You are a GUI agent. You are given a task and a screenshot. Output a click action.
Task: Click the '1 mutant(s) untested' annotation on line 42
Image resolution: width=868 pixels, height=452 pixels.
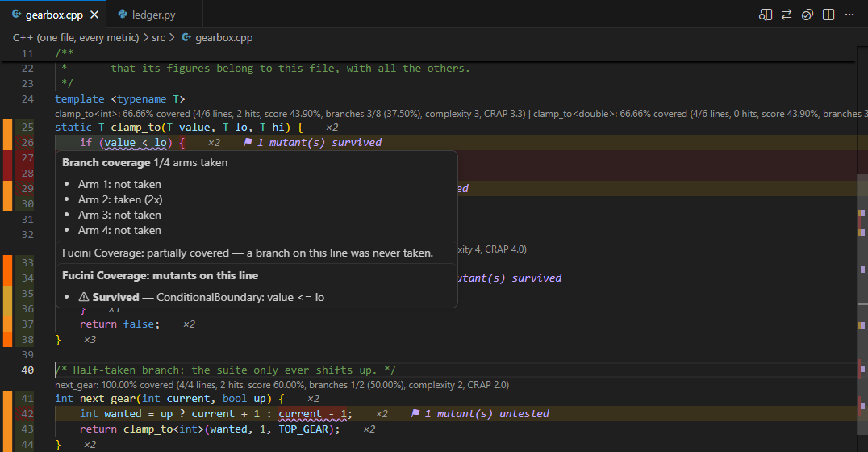(x=486, y=413)
